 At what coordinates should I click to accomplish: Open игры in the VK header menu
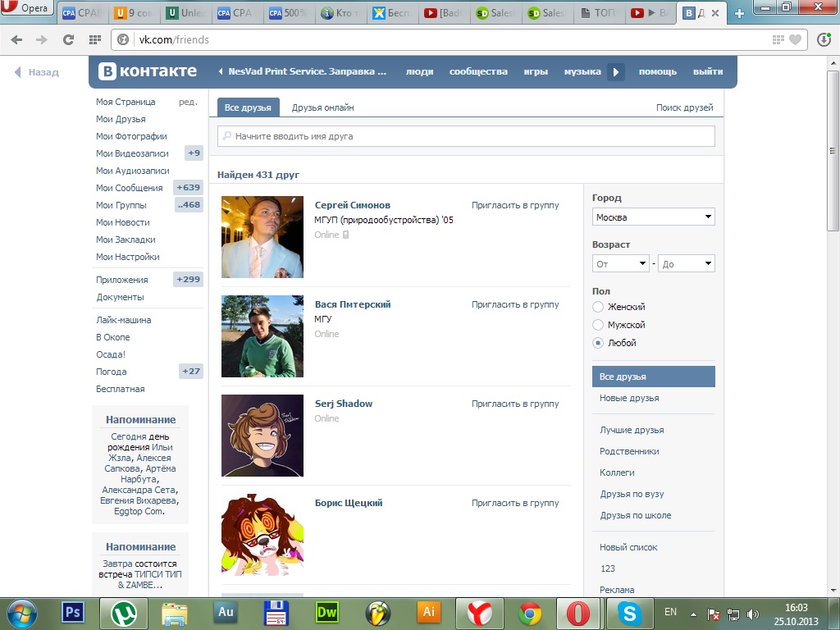point(536,71)
